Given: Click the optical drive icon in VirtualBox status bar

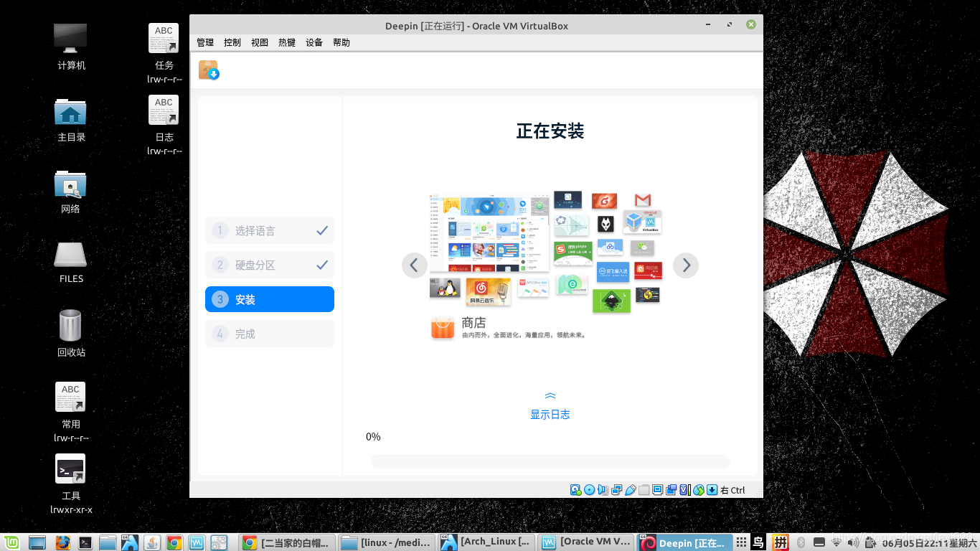Looking at the screenshot, I should (590, 490).
